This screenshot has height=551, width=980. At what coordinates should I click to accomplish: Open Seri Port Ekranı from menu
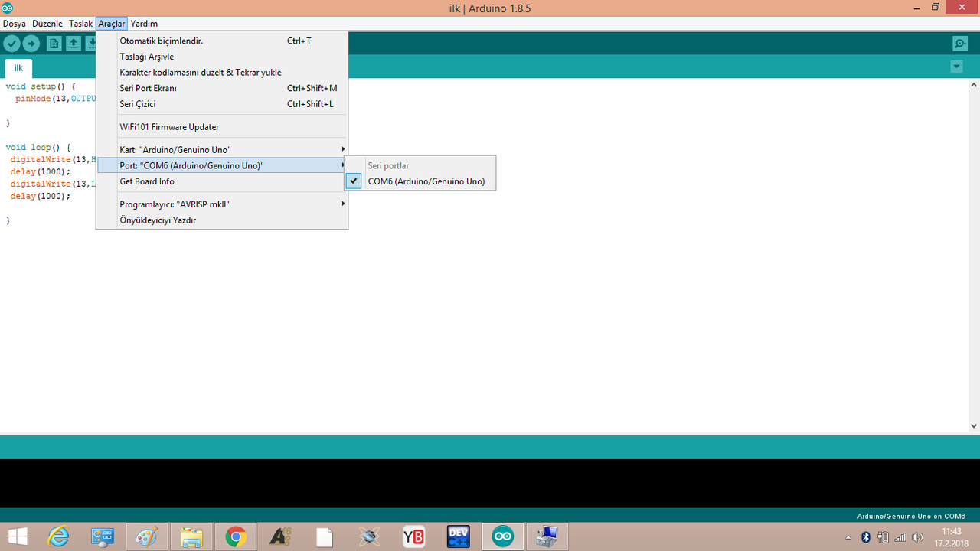(x=222, y=88)
